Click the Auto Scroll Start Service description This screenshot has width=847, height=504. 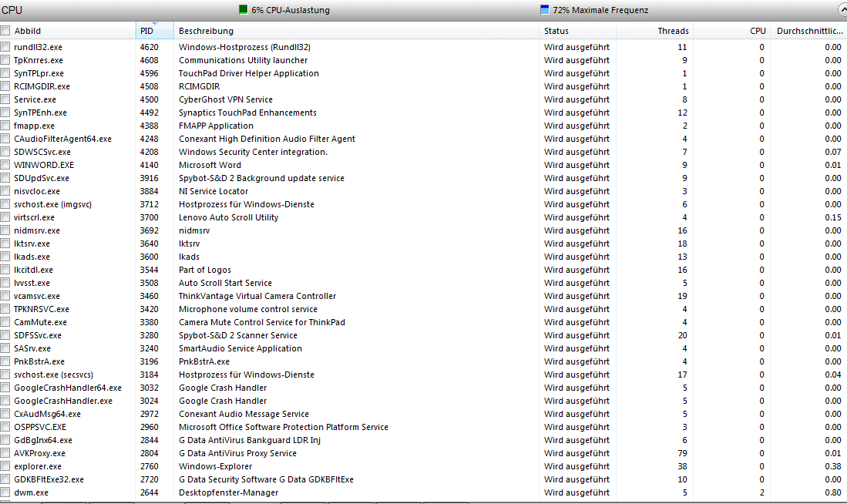click(x=225, y=283)
